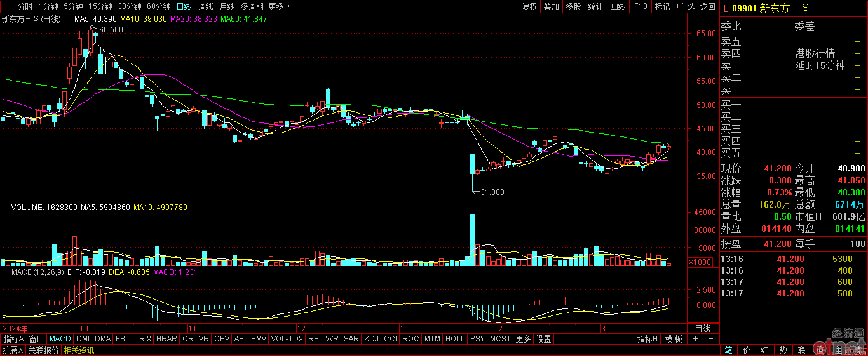Select the MTM indicator tab
This screenshot has height=356, width=868.
432,339
